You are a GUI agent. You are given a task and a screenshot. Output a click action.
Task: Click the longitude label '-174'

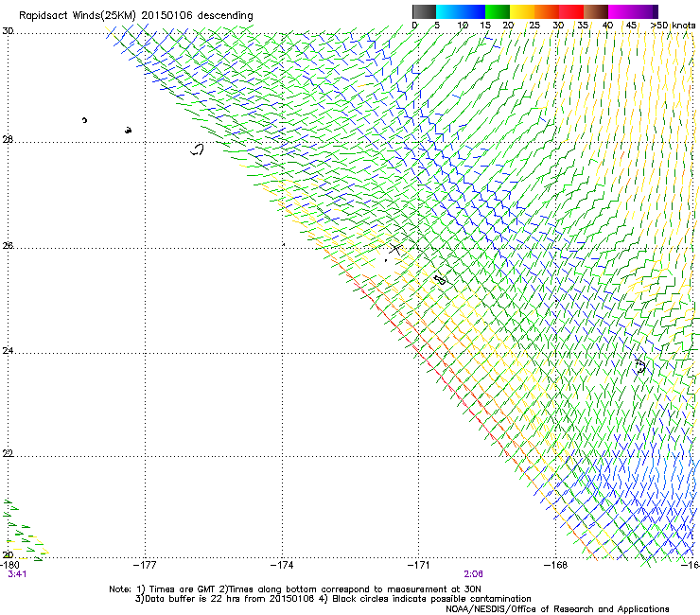(x=282, y=565)
